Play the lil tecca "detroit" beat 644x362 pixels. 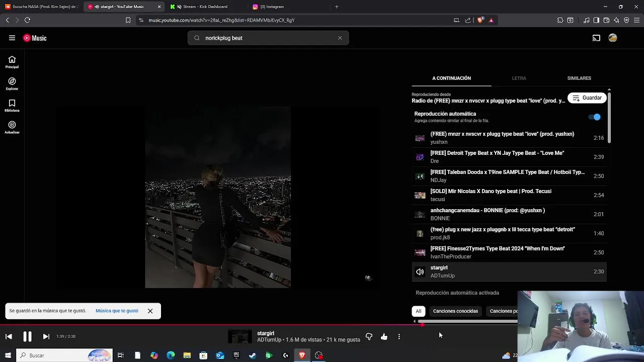pos(509,233)
